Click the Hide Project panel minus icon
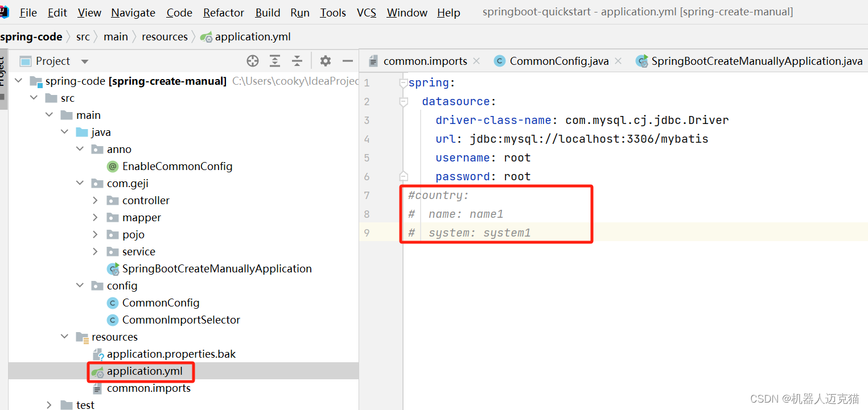This screenshot has width=868, height=410. coord(348,61)
